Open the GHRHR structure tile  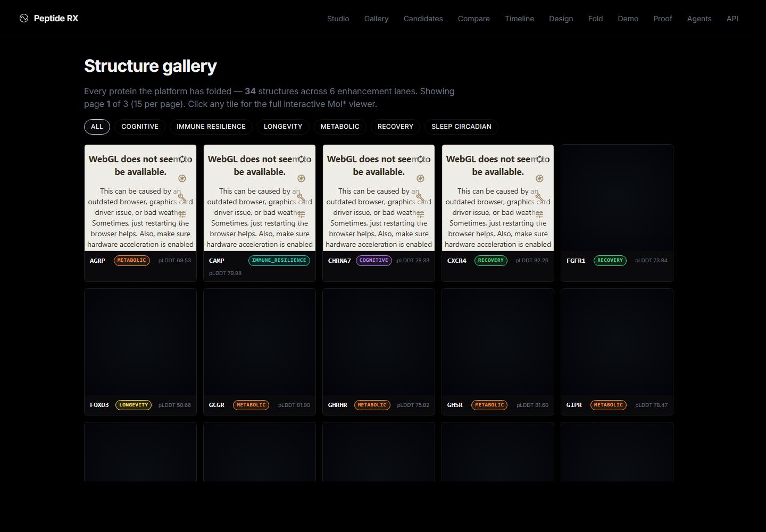click(379, 352)
